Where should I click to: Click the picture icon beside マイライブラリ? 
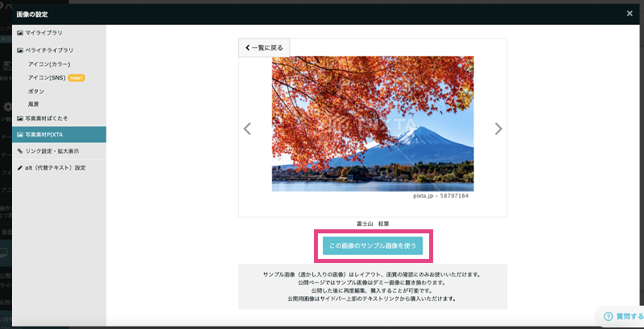[20, 32]
